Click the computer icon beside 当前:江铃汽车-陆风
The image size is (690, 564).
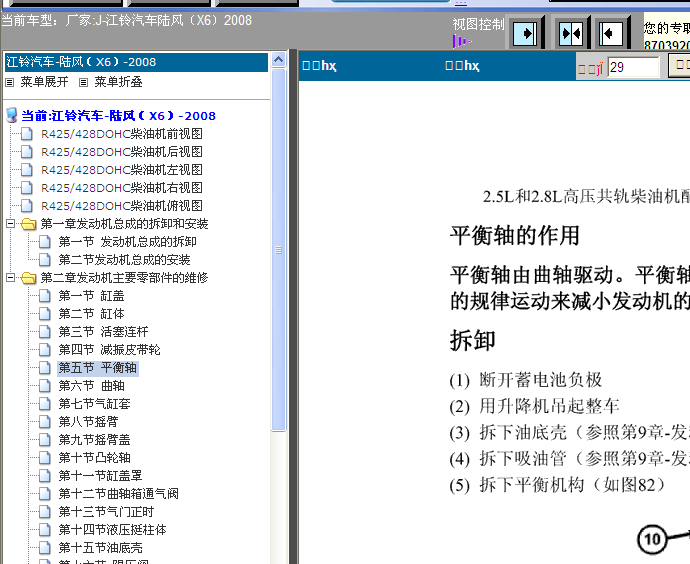(x=12, y=115)
